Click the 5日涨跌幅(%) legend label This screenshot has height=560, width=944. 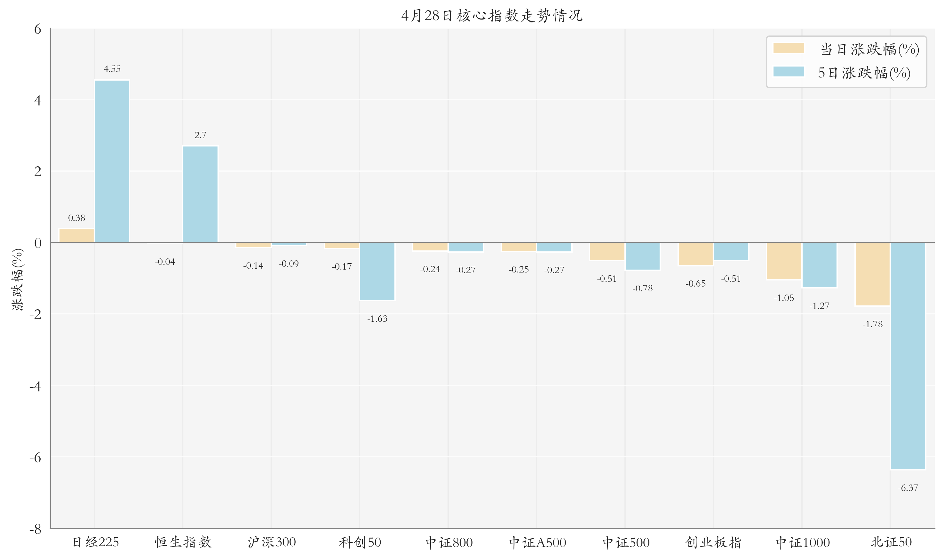click(864, 73)
